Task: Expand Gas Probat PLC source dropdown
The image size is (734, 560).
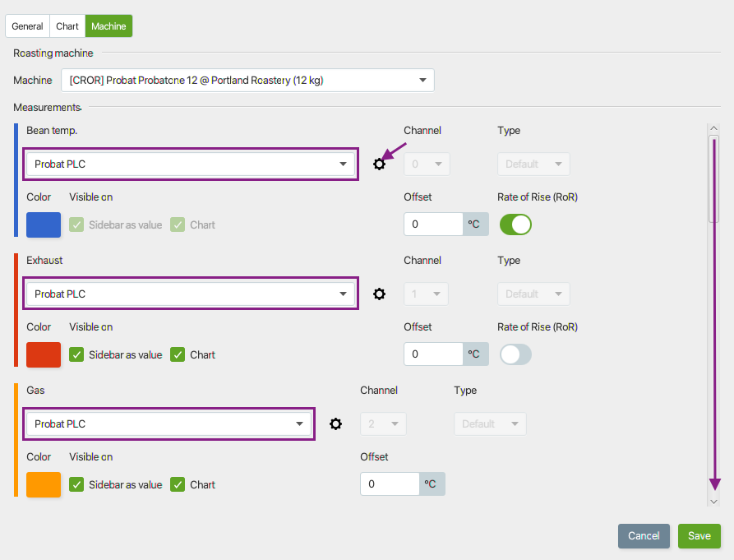Action: tap(168, 423)
